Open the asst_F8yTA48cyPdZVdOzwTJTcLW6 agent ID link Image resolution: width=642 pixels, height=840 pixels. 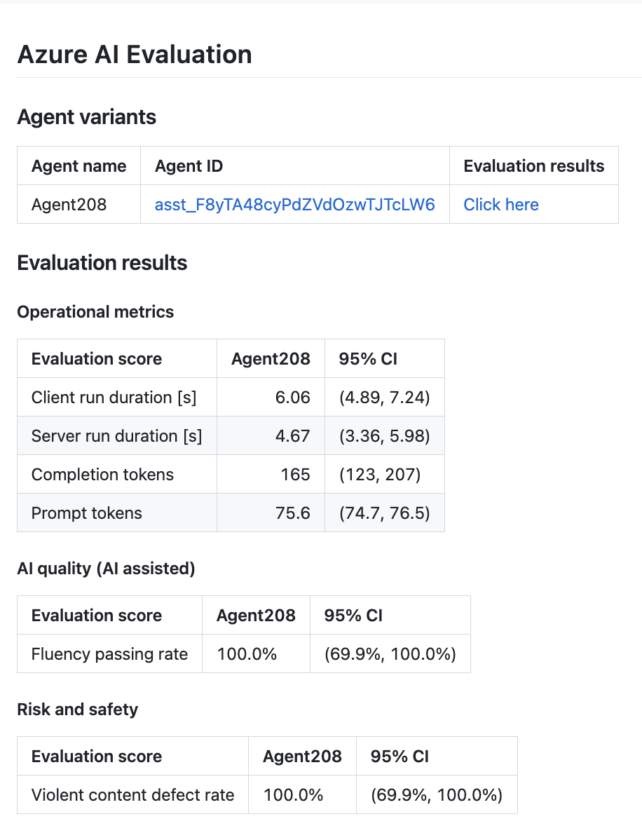tap(294, 204)
